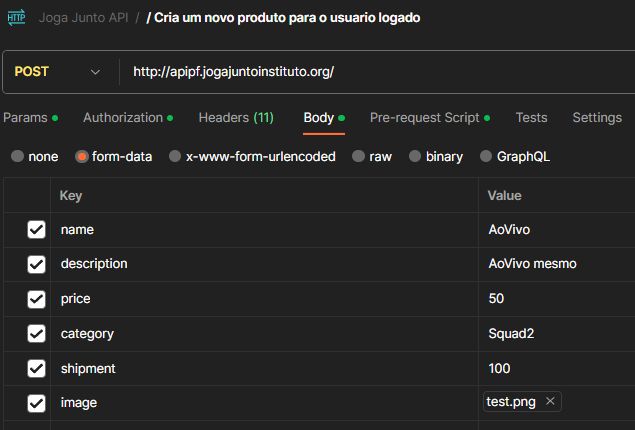This screenshot has height=430, width=635.
Task: Switch to the Params tab
Action: (30, 118)
